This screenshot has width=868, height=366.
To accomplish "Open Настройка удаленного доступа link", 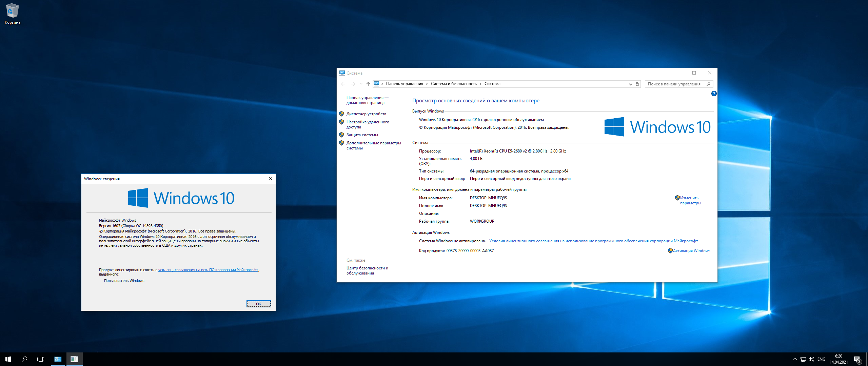I will tap(368, 124).
